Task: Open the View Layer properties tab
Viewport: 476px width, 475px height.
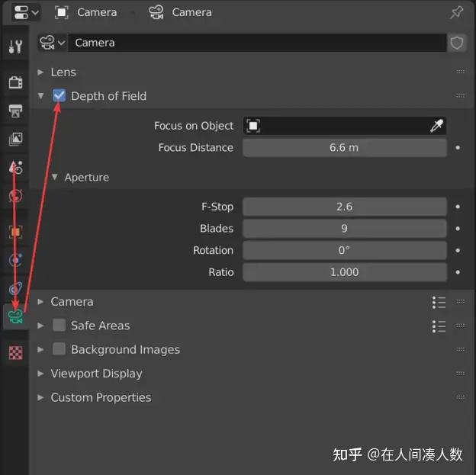Action: pyautogui.click(x=15, y=139)
